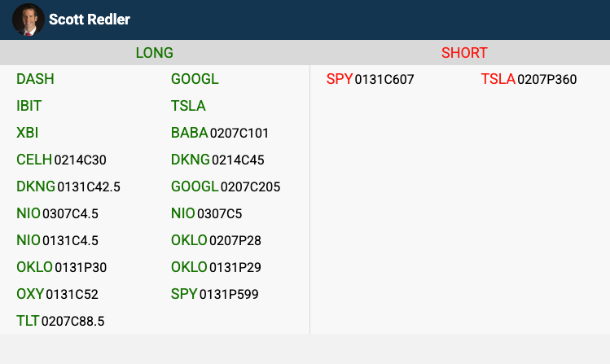Open the DASH long ticker

(x=35, y=79)
